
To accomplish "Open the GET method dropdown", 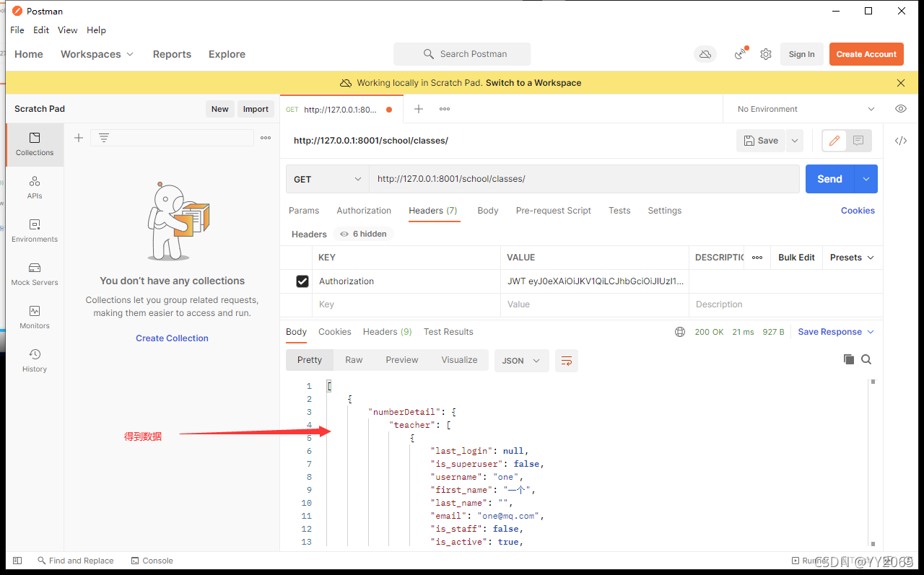I will pos(327,179).
